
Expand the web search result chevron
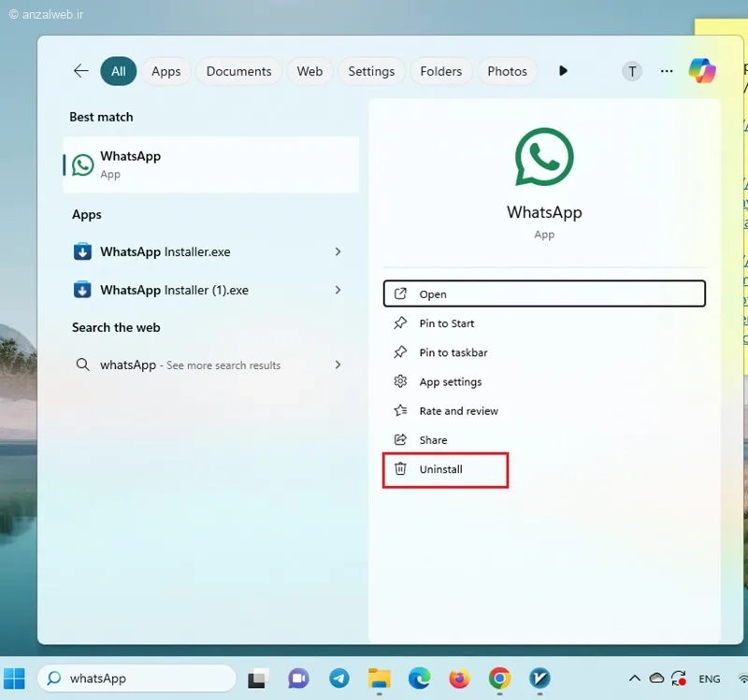(x=338, y=364)
